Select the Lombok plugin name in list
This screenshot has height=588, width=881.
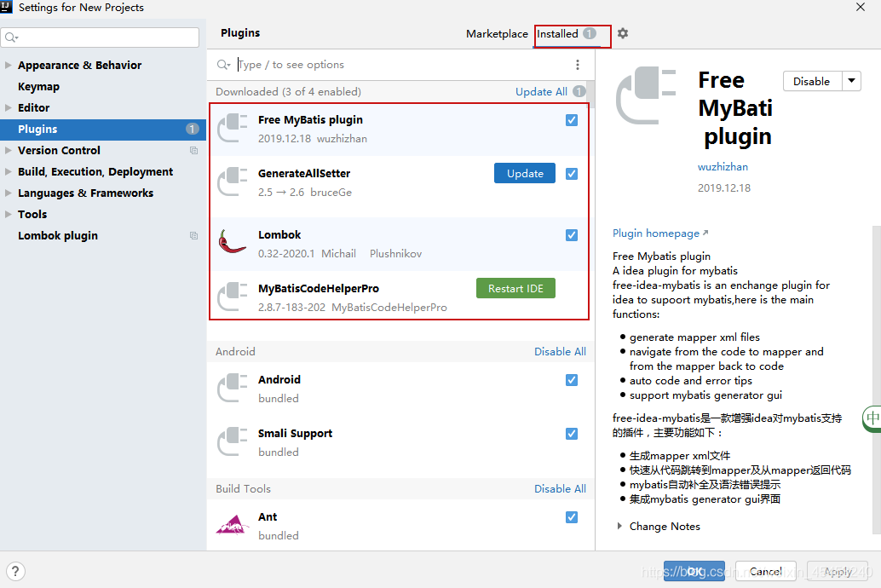tap(279, 235)
